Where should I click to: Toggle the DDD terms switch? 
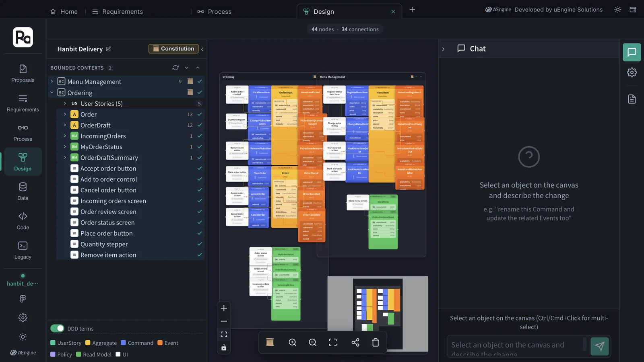[57, 328]
